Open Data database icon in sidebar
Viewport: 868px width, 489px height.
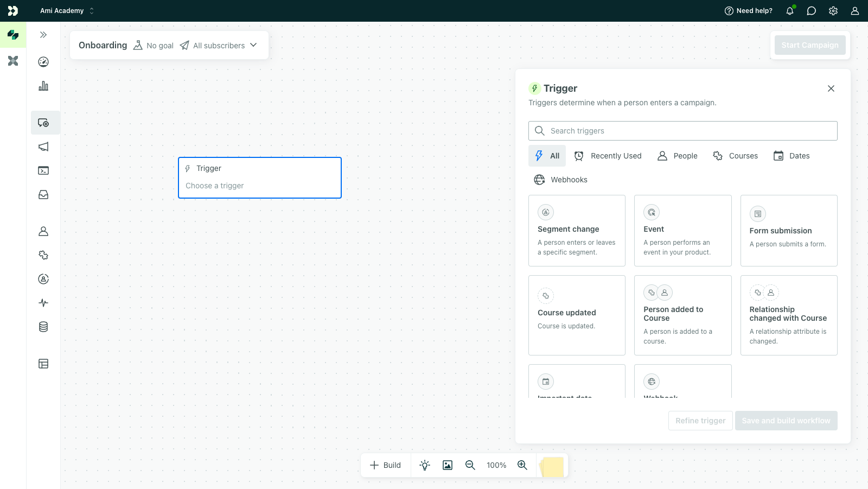point(43,327)
